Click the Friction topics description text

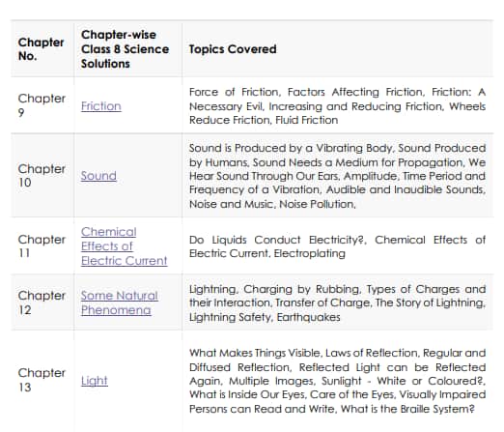(337, 106)
